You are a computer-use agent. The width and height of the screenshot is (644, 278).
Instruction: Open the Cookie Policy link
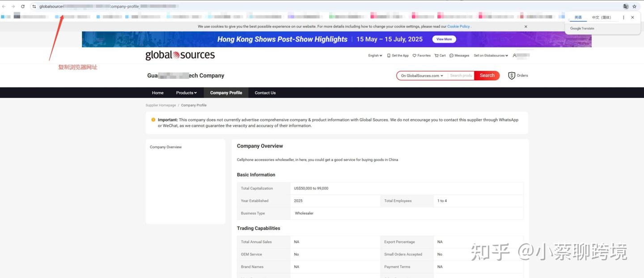458,26
